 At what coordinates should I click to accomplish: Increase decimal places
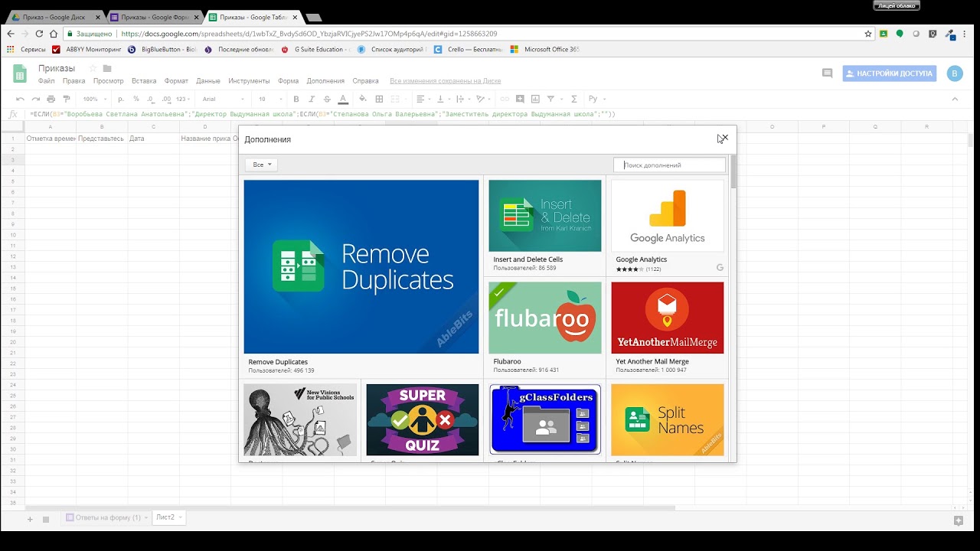(x=165, y=99)
